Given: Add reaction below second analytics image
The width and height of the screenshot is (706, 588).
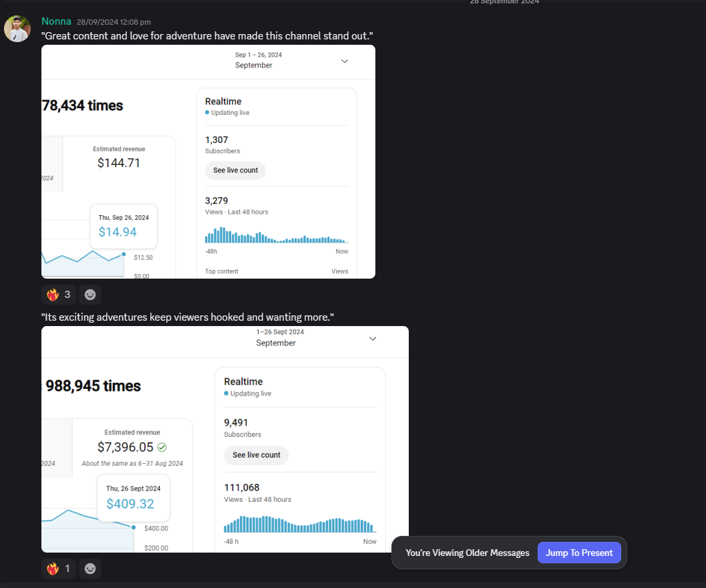Looking at the screenshot, I should click(90, 569).
